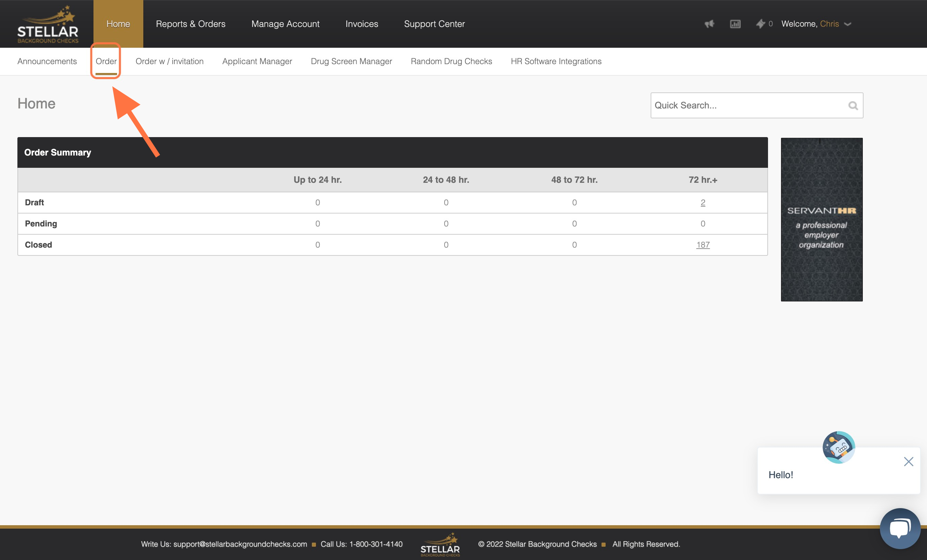Click the 48 to 72 hr. column header

574,180
